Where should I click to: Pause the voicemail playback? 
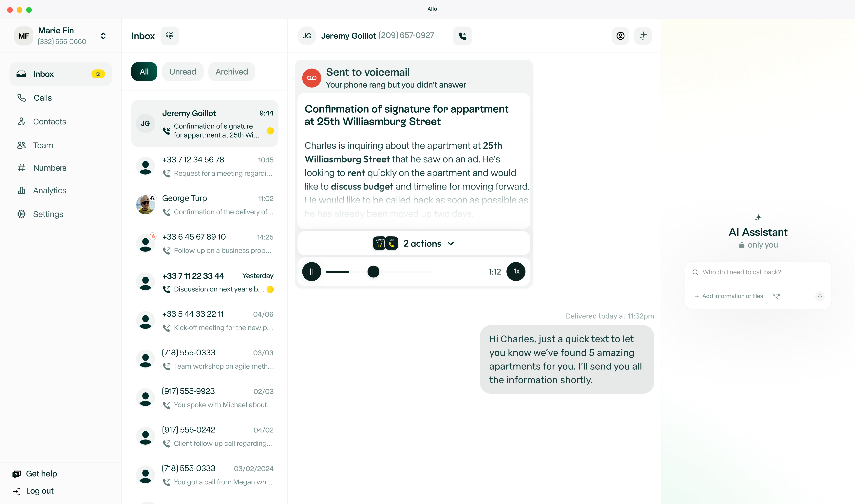pyautogui.click(x=312, y=271)
